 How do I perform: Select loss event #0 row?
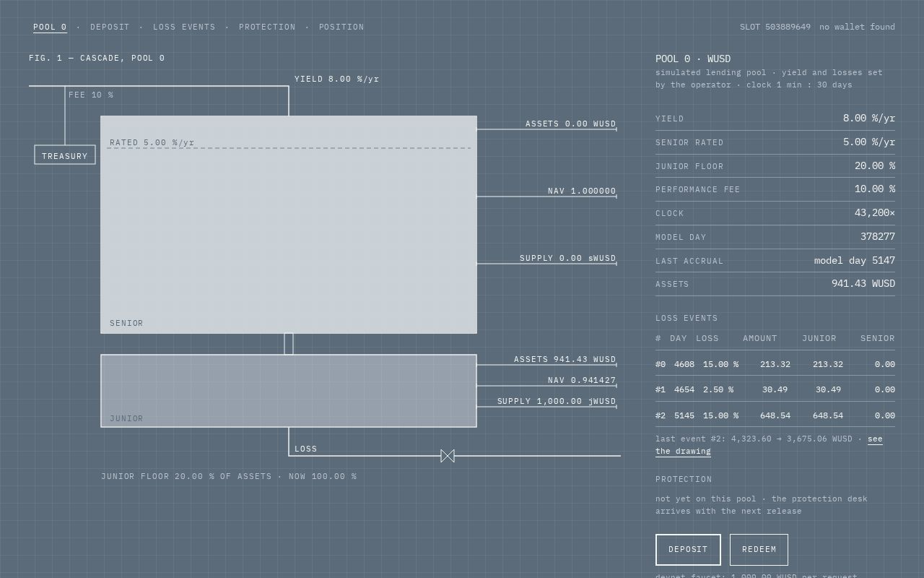tap(775, 364)
